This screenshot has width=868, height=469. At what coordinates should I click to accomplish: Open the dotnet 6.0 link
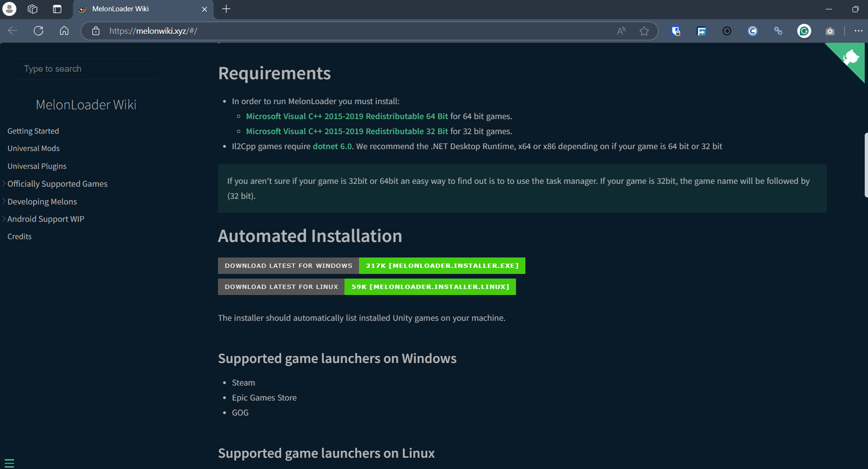[332, 146]
